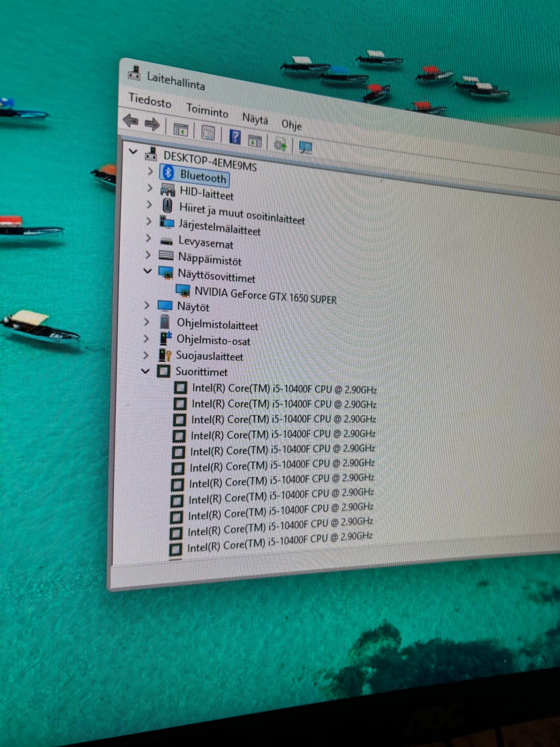Click the NVIDIA GeForce display adapter icon

183,289
